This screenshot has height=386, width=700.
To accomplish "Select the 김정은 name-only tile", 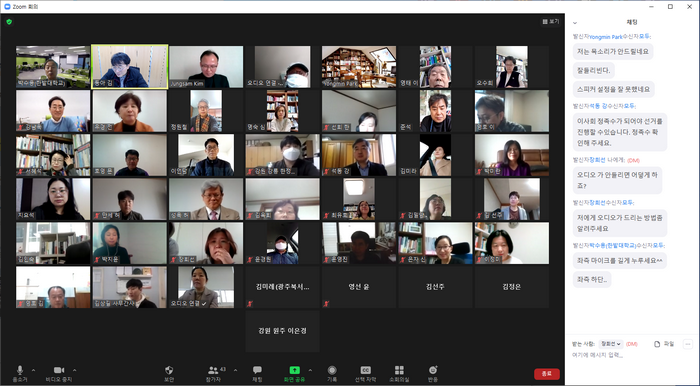I will 512,287.
